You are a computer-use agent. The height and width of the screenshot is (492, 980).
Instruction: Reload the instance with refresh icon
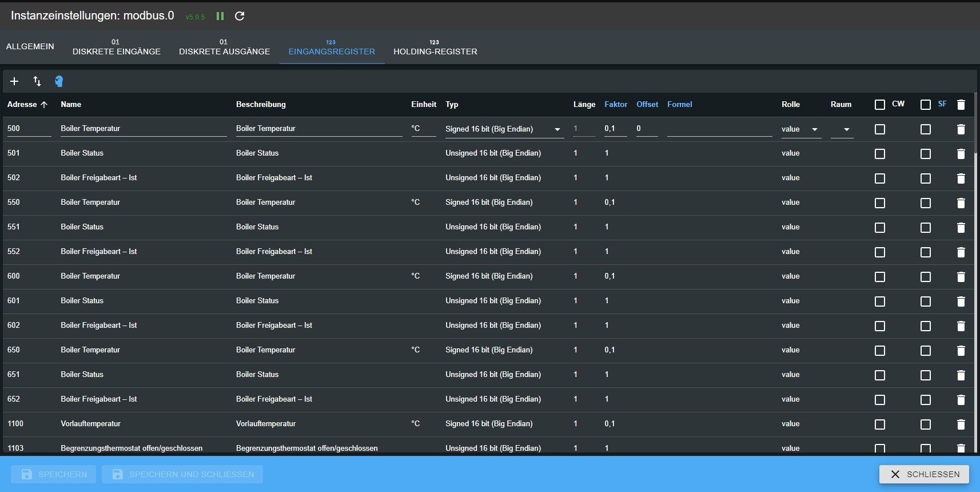240,16
